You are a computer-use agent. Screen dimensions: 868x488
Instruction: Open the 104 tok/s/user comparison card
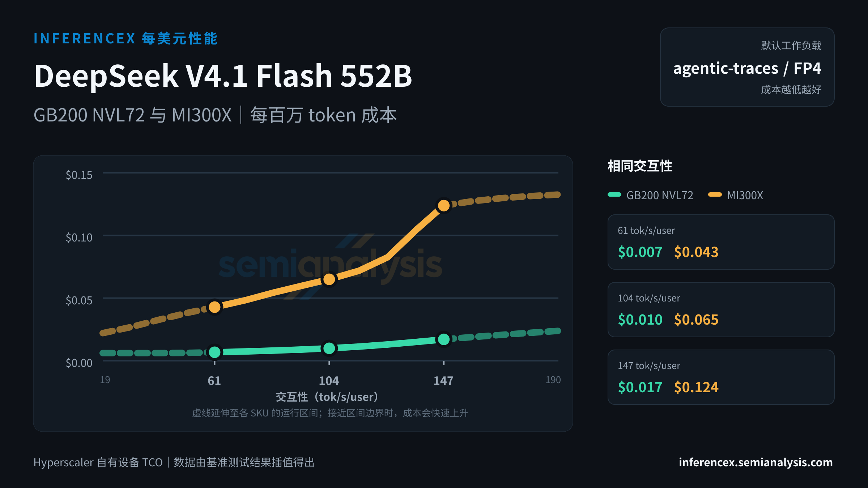pyautogui.click(x=721, y=309)
